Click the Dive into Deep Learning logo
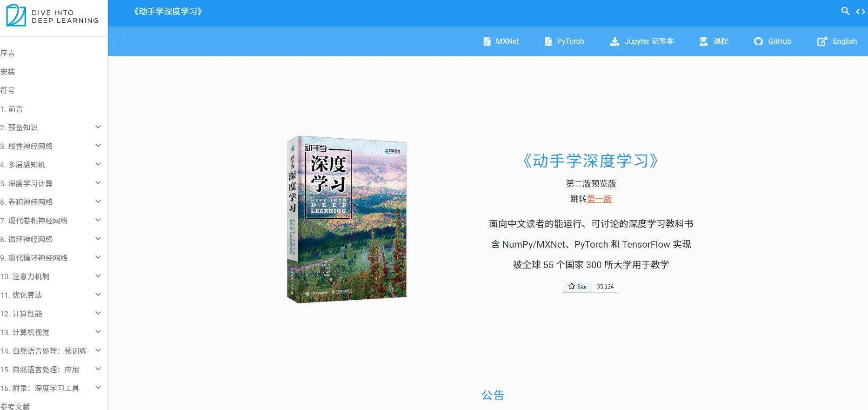 52,15
